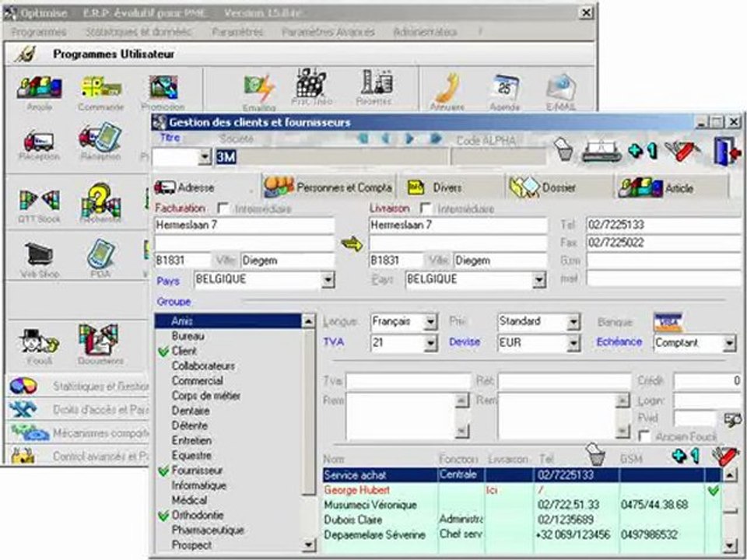Image resolution: width=747 pixels, height=560 pixels.
Task: Open the Control avancés section
Action: [79, 456]
